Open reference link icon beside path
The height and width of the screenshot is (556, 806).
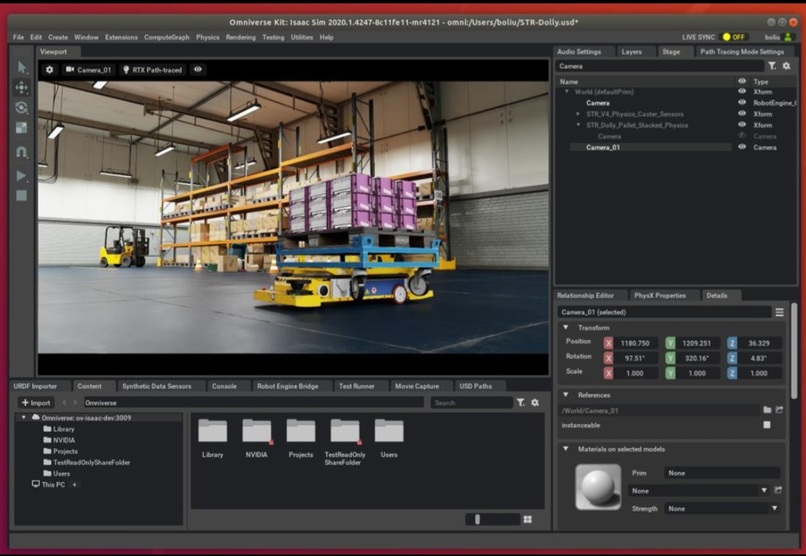(x=779, y=410)
